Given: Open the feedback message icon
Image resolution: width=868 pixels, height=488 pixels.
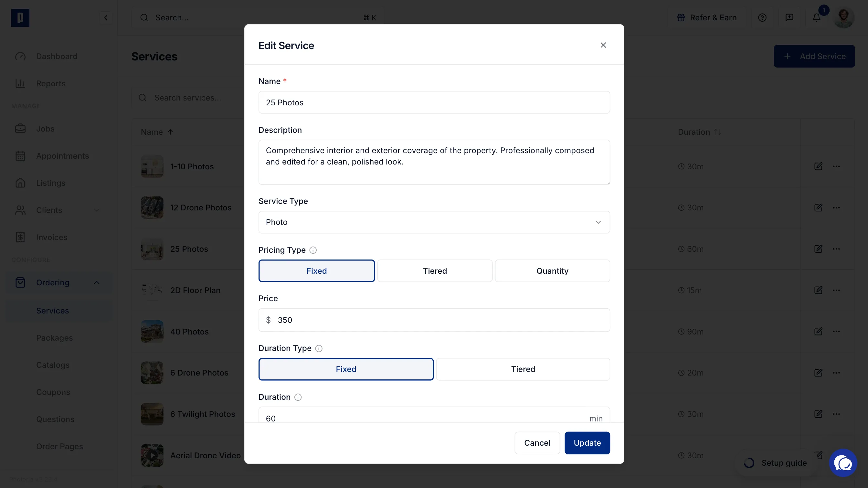Looking at the screenshot, I should click(789, 17).
